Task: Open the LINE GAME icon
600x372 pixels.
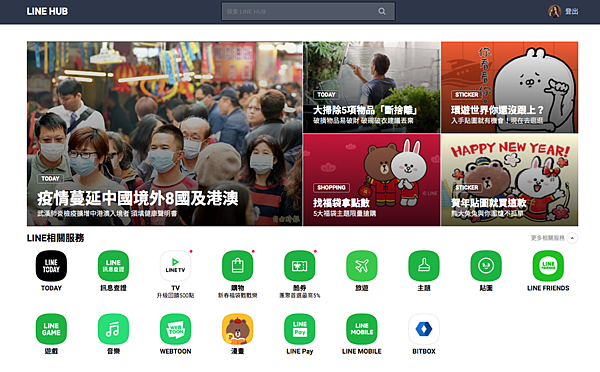Action: point(51,329)
